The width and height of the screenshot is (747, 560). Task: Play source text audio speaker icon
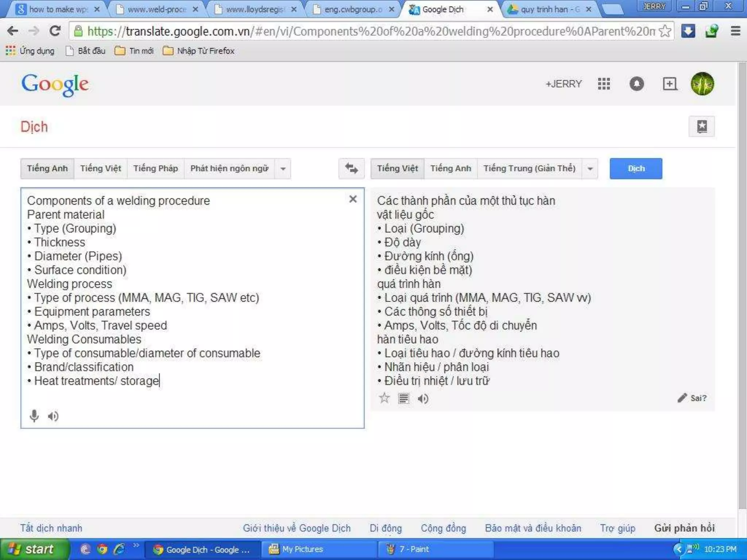[x=53, y=416]
